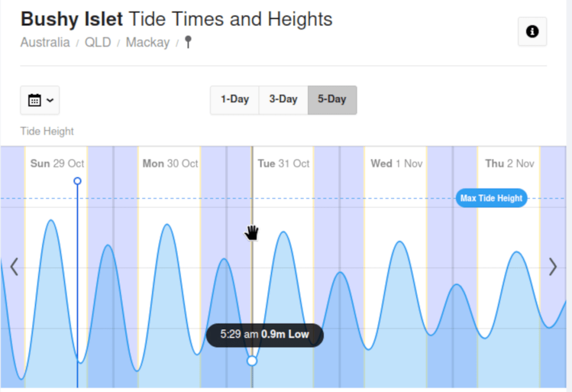Viewport: 572px width, 392px height.
Task: Switch to 3-Day tide view
Action: coord(283,100)
